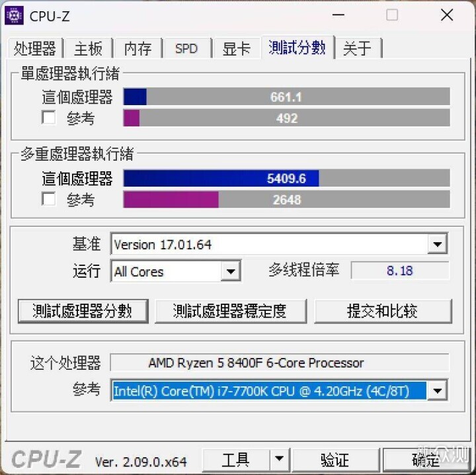Switch to the 主板 tab
The image size is (476, 475).
click(89, 48)
